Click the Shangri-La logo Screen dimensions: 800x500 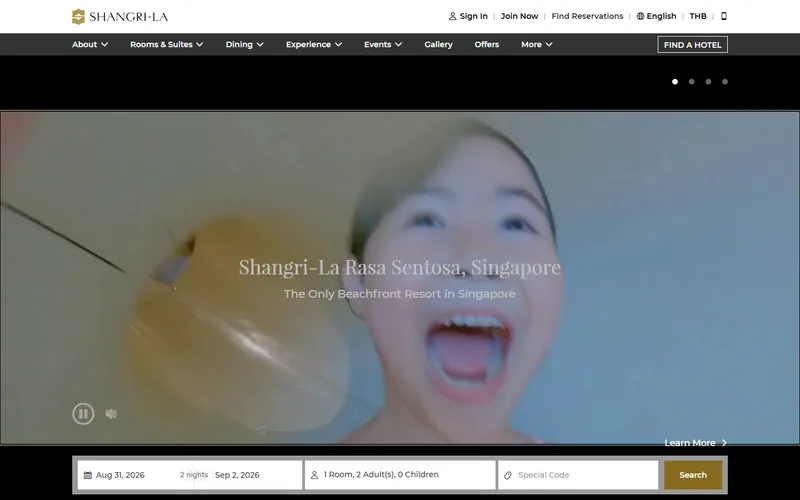click(x=120, y=16)
